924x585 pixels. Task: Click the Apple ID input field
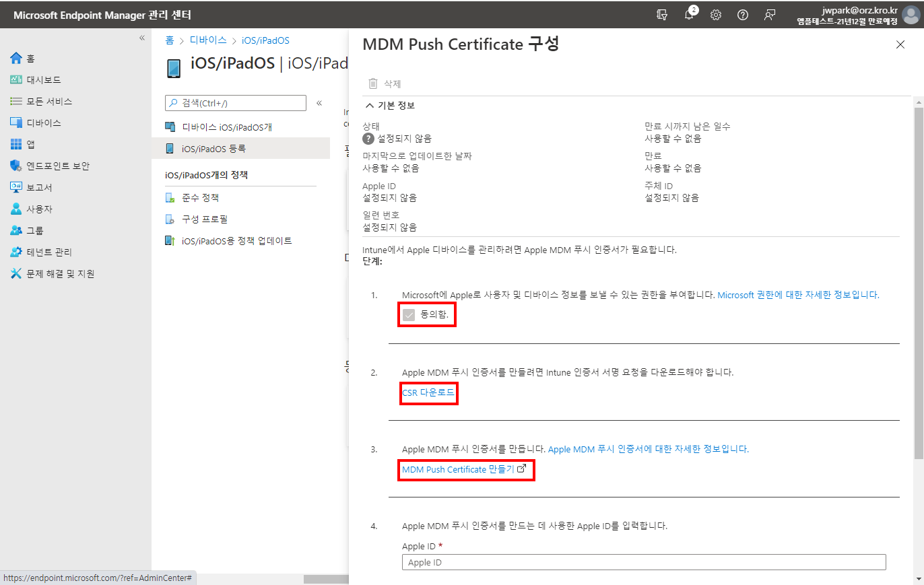[644, 562]
